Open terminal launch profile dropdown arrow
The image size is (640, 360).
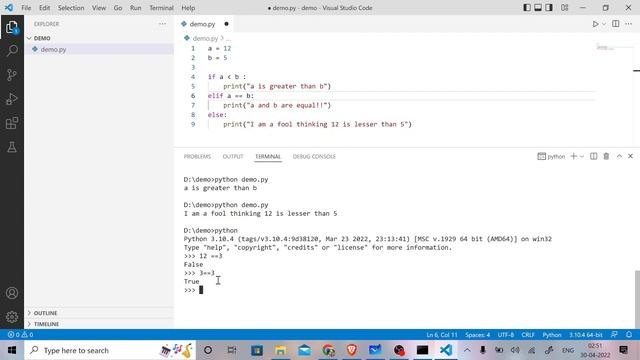[582, 156]
